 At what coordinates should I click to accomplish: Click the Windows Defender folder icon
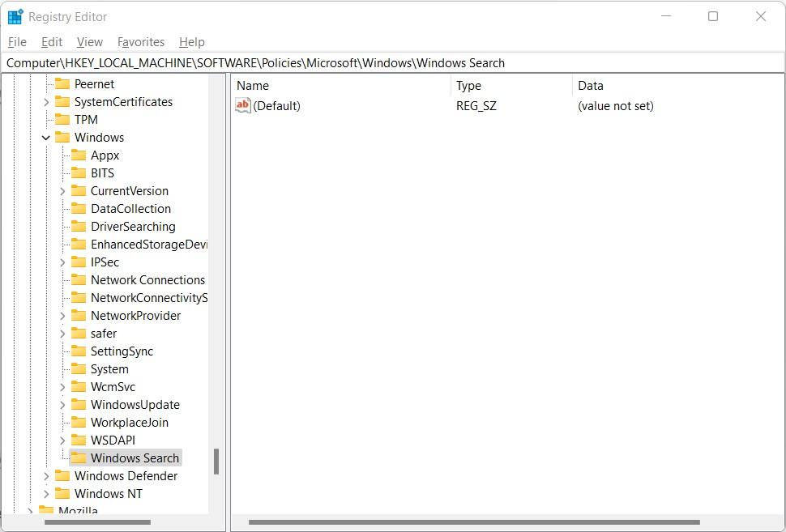coord(62,475)
